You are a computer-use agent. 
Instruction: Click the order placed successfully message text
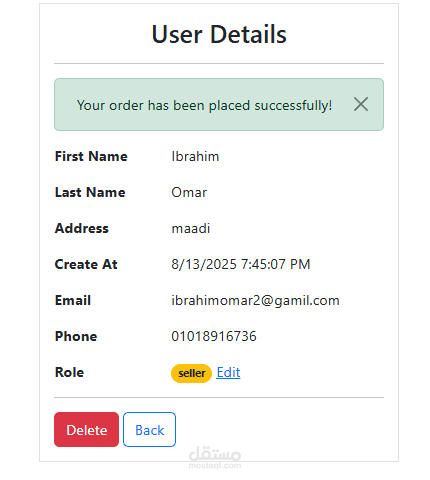[x=204, y=105]
